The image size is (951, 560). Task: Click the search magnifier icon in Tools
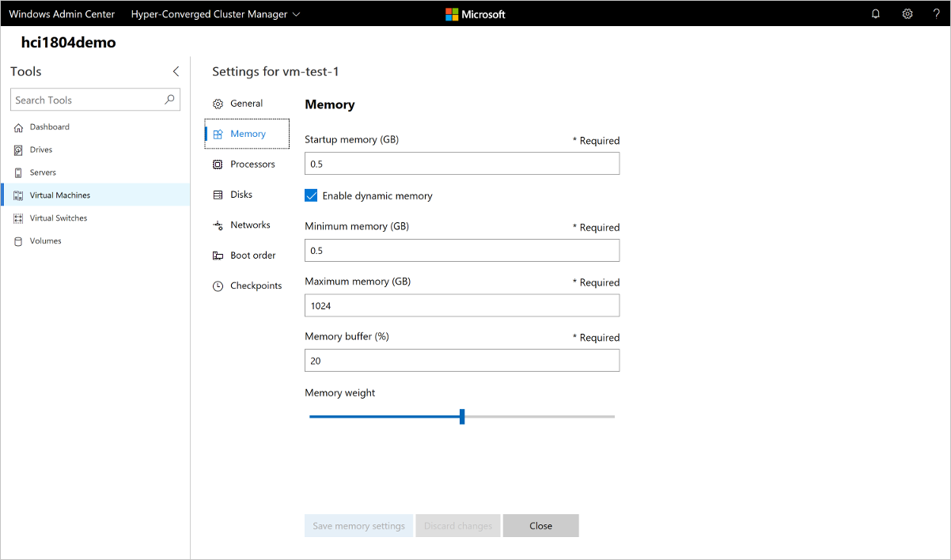[169, 100]
